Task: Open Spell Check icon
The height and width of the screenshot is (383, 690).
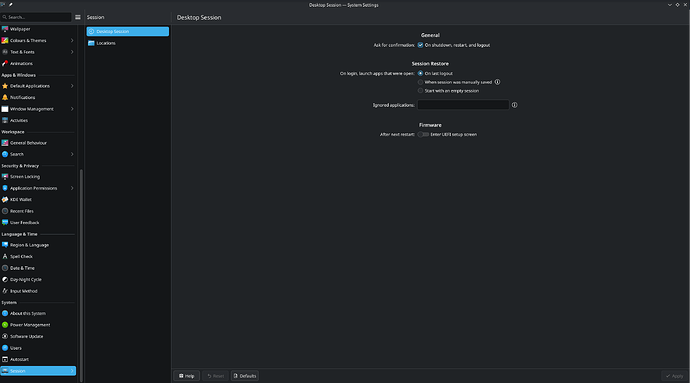Action: click(5, 256)
